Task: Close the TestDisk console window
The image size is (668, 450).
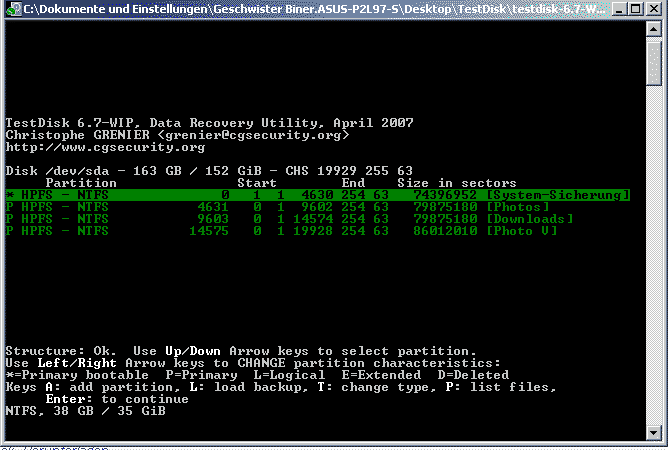Action: [654, 9]
